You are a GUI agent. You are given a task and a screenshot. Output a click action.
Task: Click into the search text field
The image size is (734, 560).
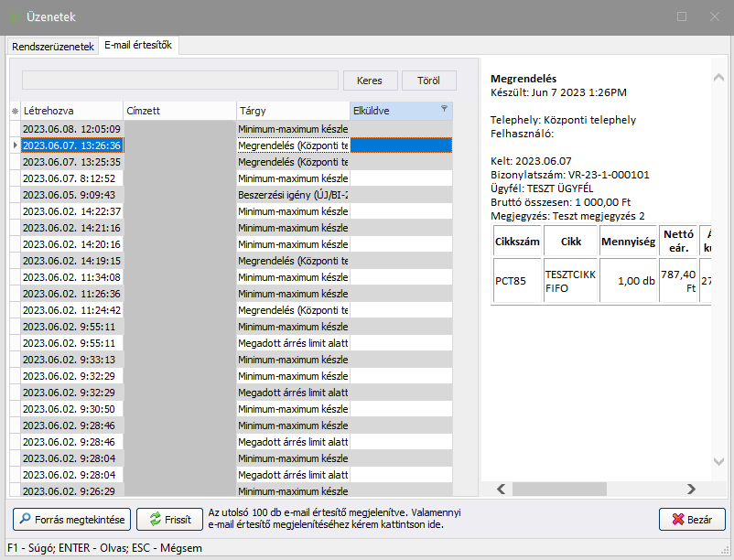(179, 81)
